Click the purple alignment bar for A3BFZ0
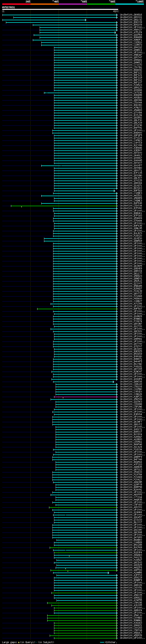The width and height of the screenshot is (146, 644). (x=86, y=397)
